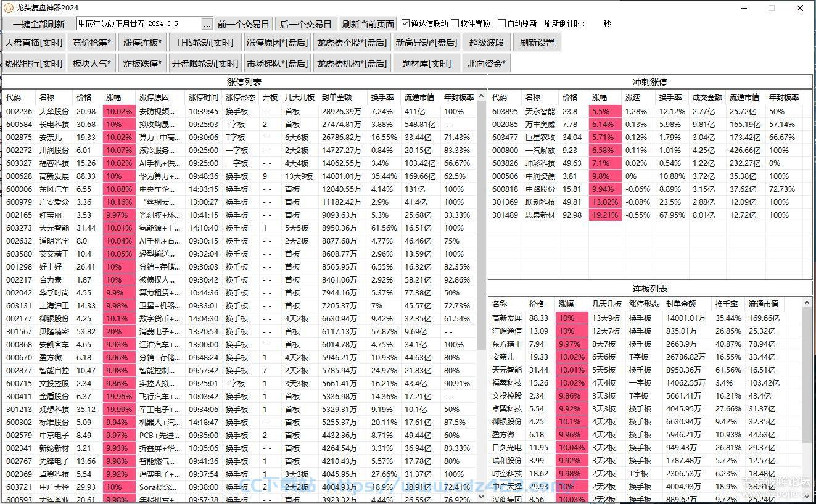Select 东方精工 in 连板列表
The height and width of the screenshot is (504, 816).
click(646, 344)
